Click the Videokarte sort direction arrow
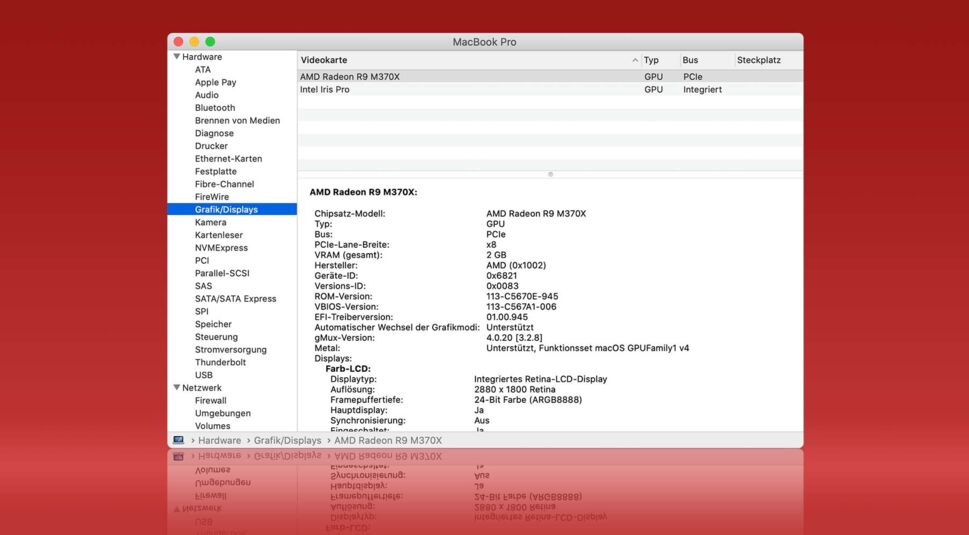 pyautogui.click(x=635, y=60)
